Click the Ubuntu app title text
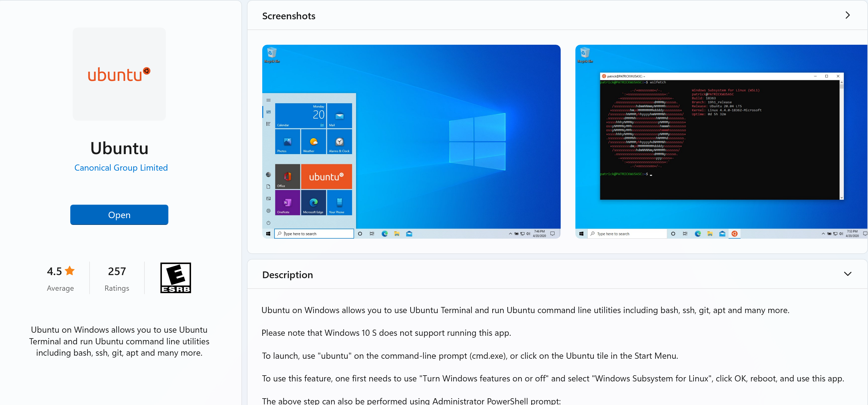 pyautogui.click(x=119, y=148)
